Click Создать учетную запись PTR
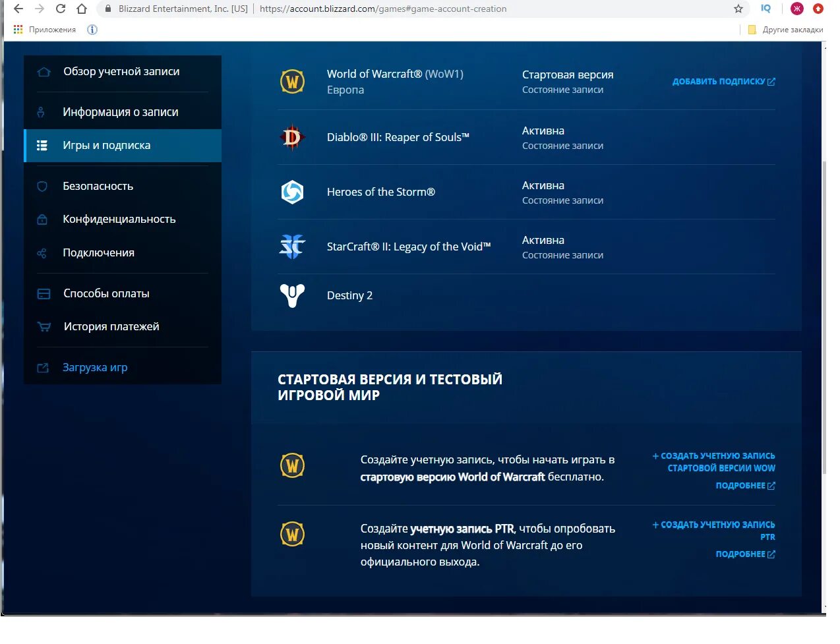Viewport: 840px width, 644px height. coord(713,531)
